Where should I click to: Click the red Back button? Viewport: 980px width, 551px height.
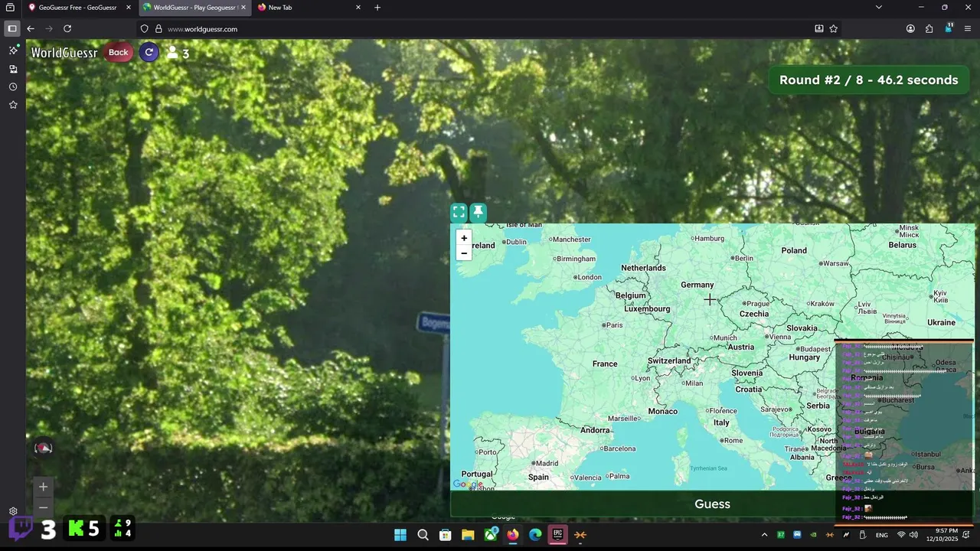[118, 53]
